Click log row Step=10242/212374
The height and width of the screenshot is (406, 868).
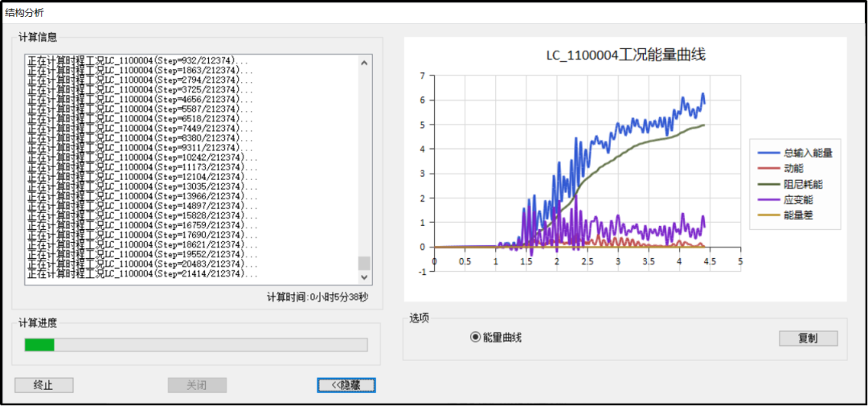click(143, 158)
